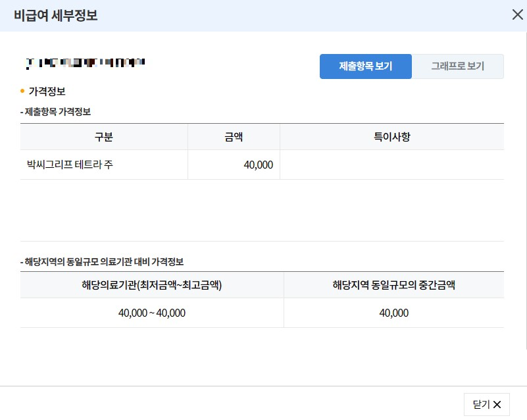Click the empty 특이사항 cell
Screen dimensions: 527x420
[x=392, y=165]
